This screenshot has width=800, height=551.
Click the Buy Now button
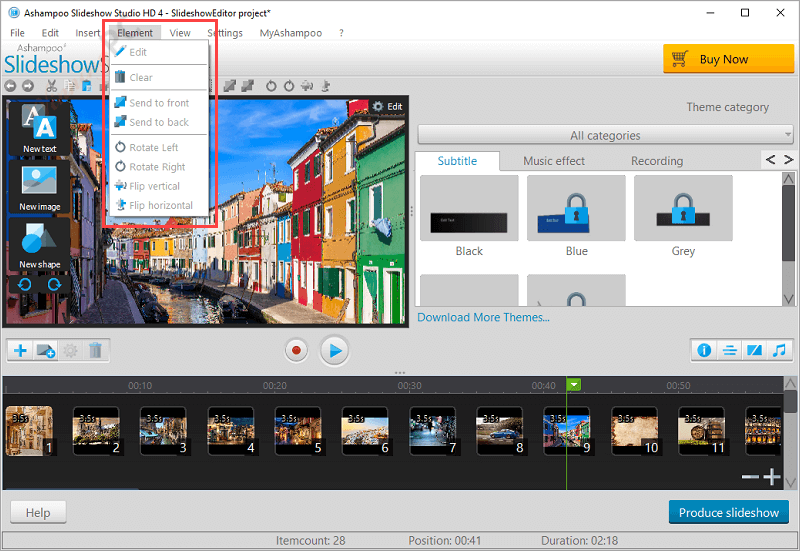coord(729,59)
